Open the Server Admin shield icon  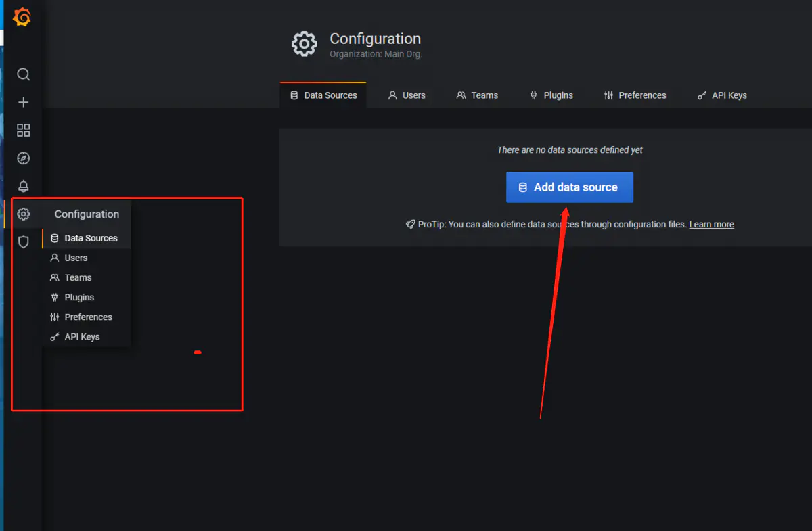23,241
